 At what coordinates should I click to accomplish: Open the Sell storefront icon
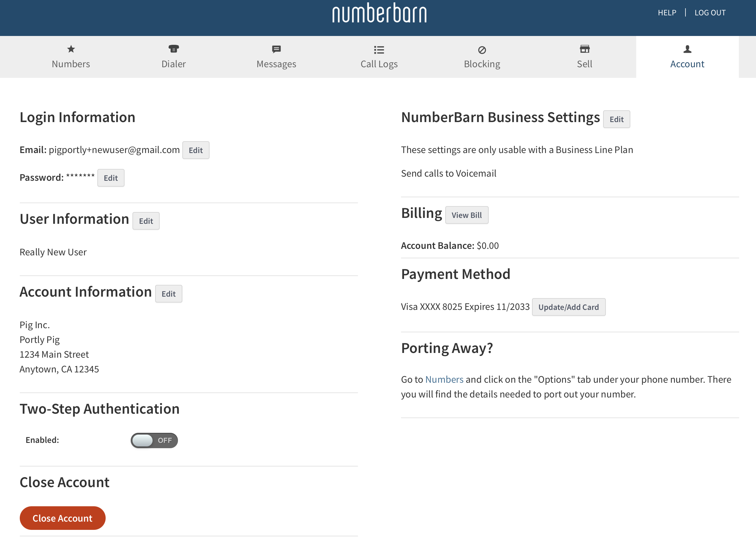pos(585,49)
